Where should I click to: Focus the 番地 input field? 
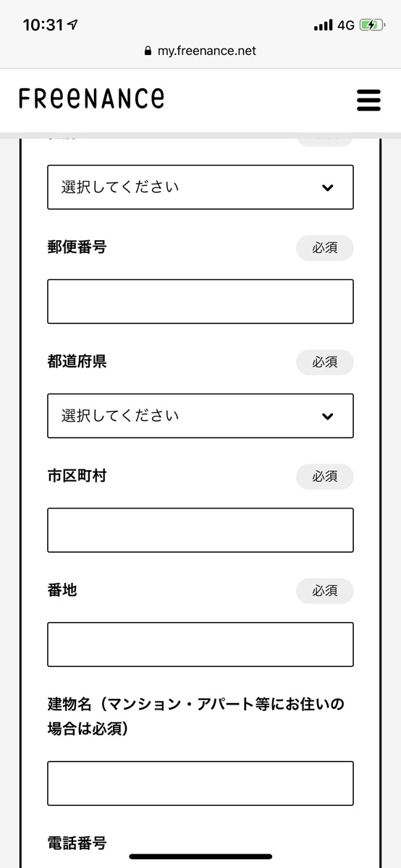200,644
